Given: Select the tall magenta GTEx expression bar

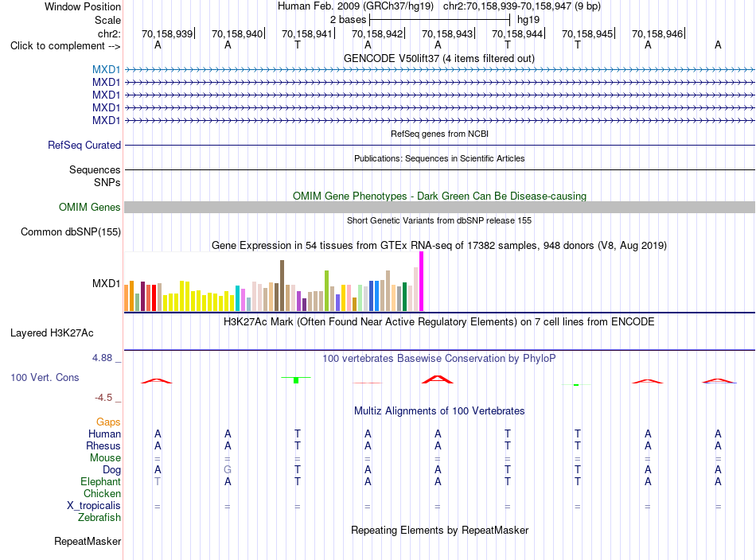Looking at the screenshot, I should [x=422, y=282].
